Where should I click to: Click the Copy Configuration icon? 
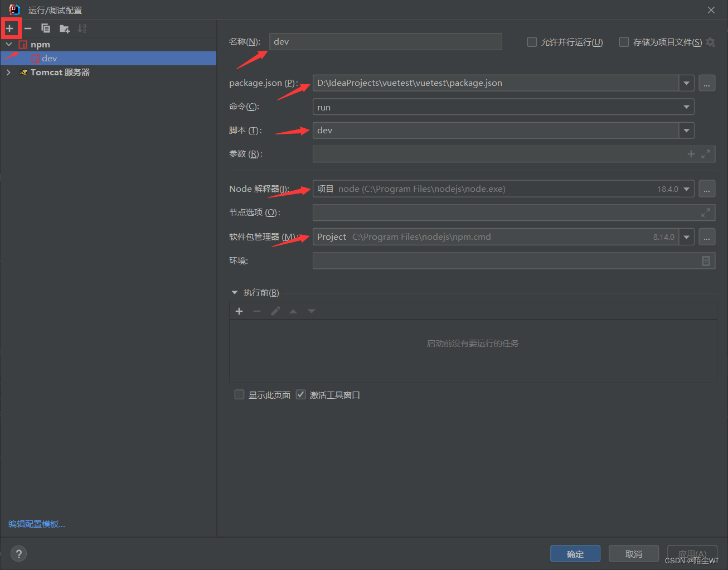(x=46, y=28)
